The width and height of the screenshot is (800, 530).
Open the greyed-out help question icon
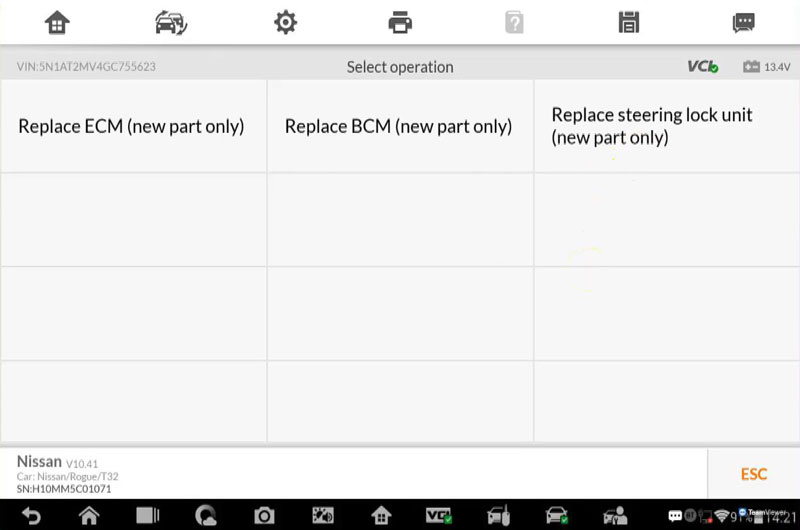tap(514, 22)
